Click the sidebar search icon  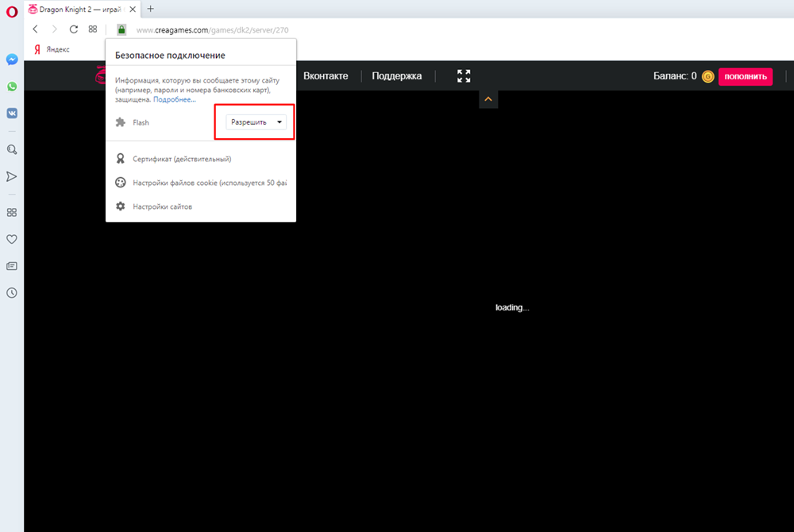coord(12,149)
